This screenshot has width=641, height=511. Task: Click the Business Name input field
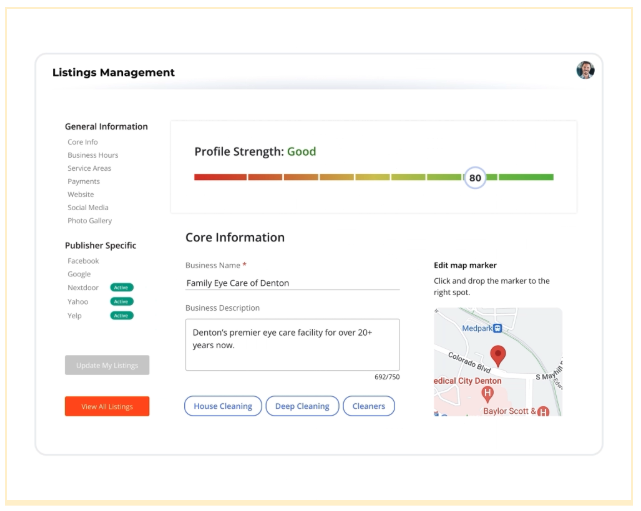pos(292,283)
